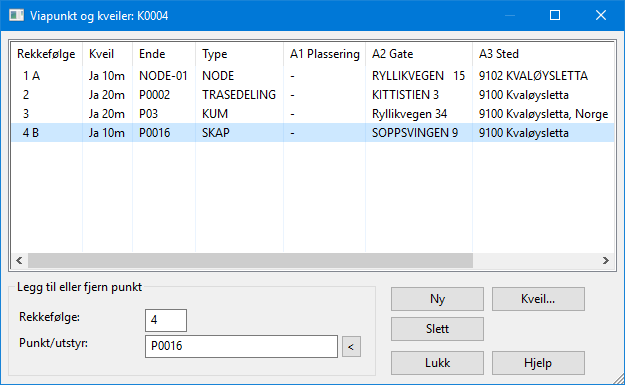The width and height of the screenshot is (625, 385).
Task: Select the P0016 SKAP row
Action: (312, 133)
